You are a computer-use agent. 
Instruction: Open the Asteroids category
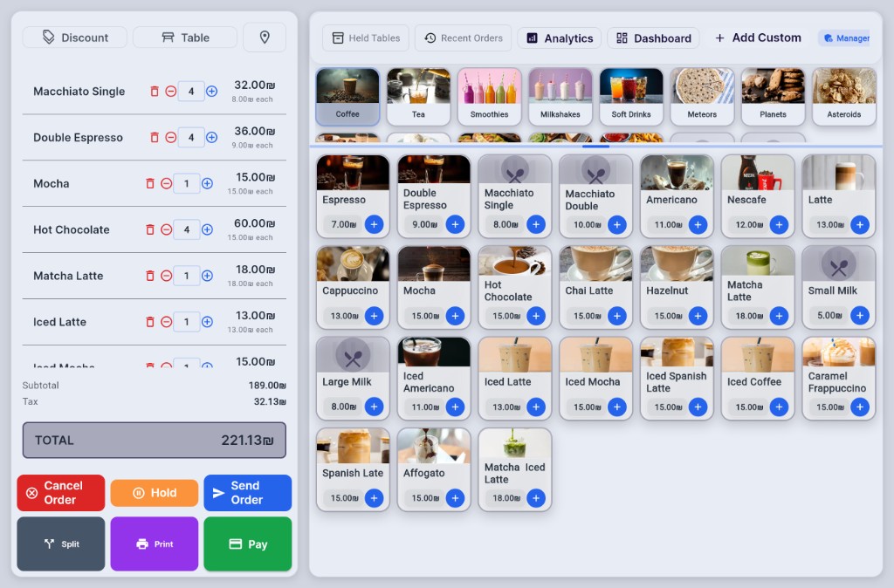pos(844,97)
